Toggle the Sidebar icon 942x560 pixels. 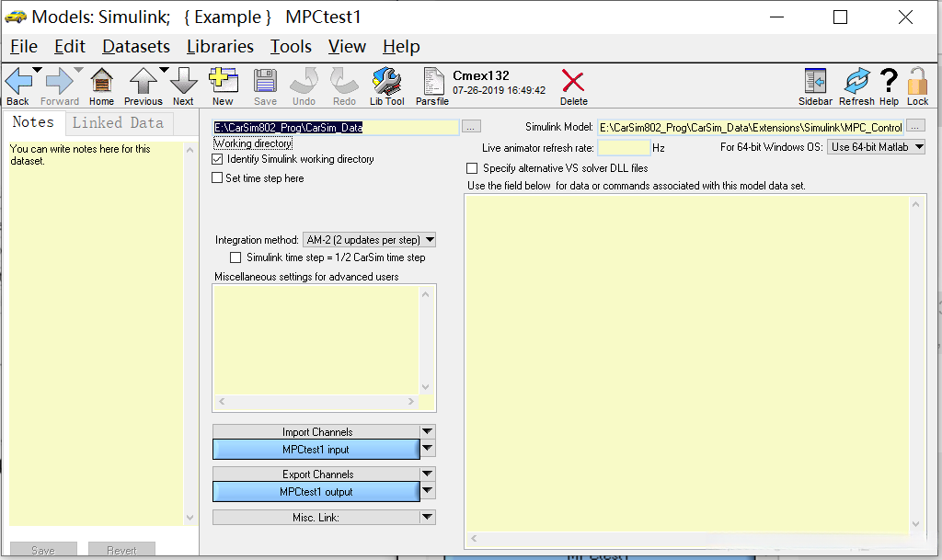[815, 81]
